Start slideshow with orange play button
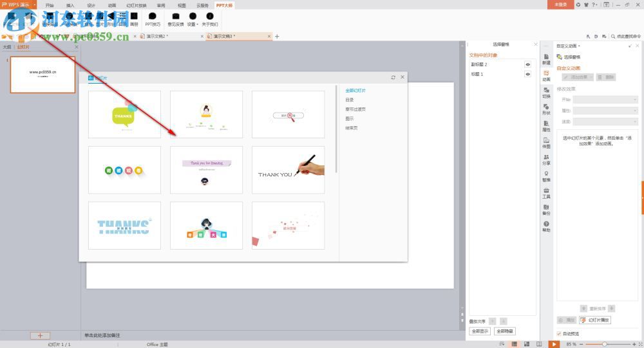The height and width of the screenshot is (348, 644). [554, 344]
